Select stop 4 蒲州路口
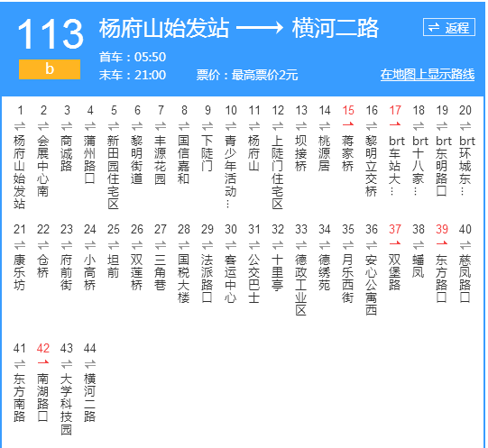Screen dimensions: 488x448 pos(90,160)
